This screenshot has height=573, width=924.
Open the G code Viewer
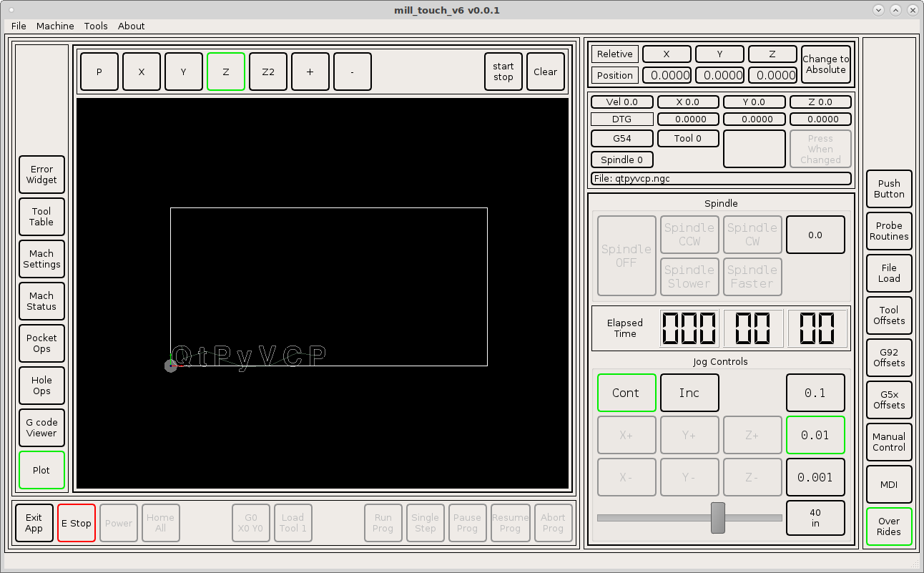coord(41,428)
